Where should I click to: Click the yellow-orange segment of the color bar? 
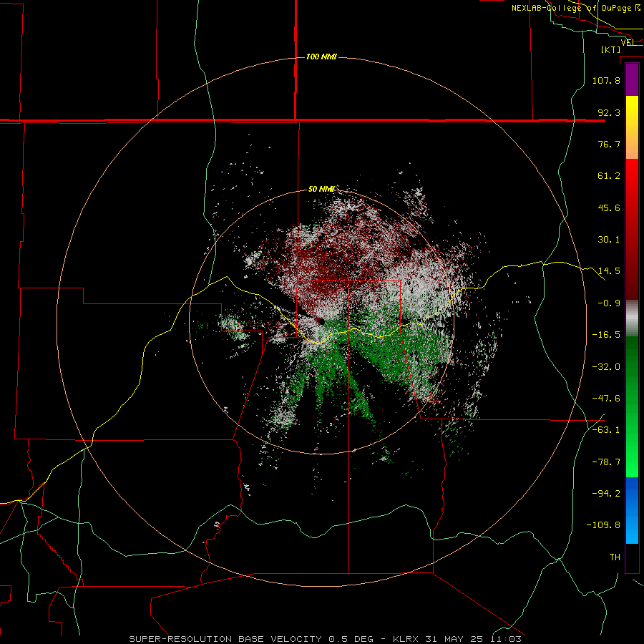coord(632,127)
